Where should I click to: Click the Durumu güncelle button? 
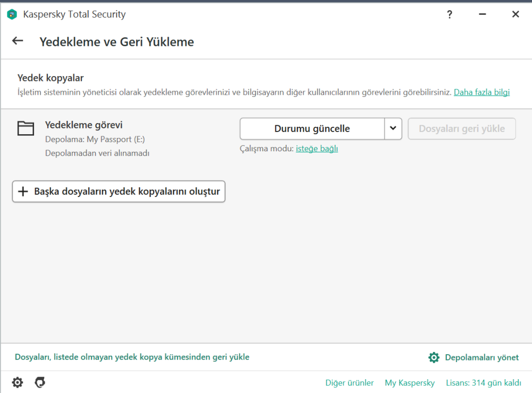[x=312, y=129]
